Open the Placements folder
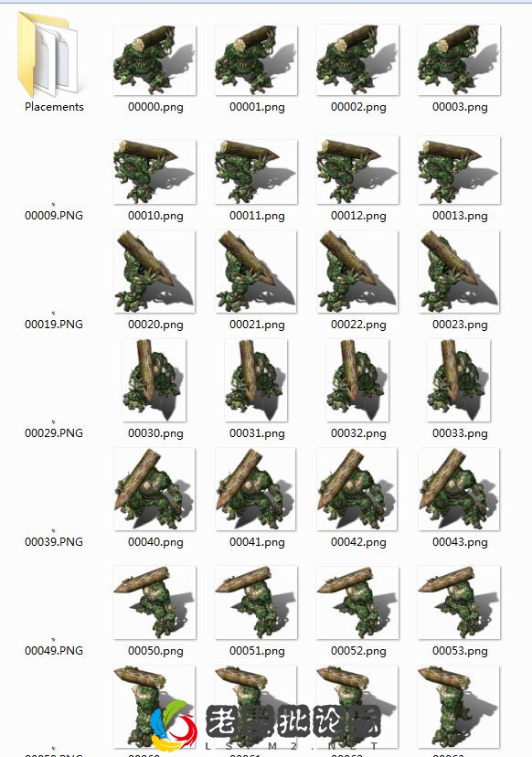Image resolution: width=532 pixels, height=757 pixels. 48,54
